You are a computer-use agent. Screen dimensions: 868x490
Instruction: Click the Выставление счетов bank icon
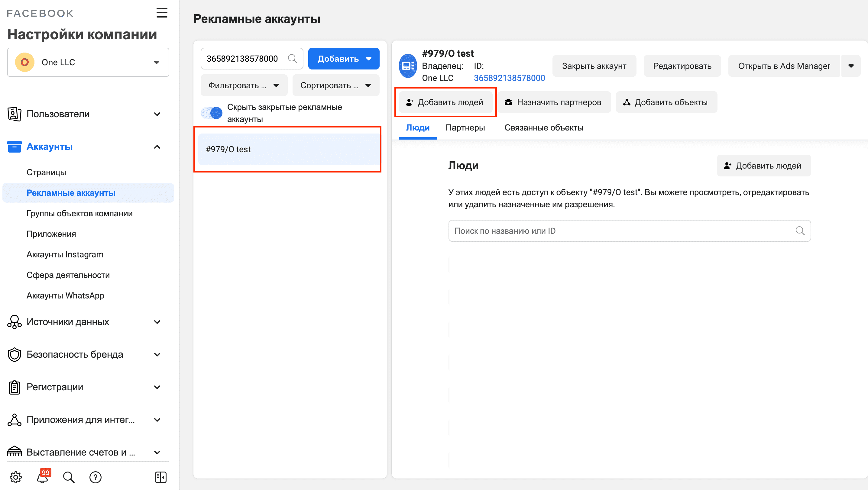click(x=14, y=451)
